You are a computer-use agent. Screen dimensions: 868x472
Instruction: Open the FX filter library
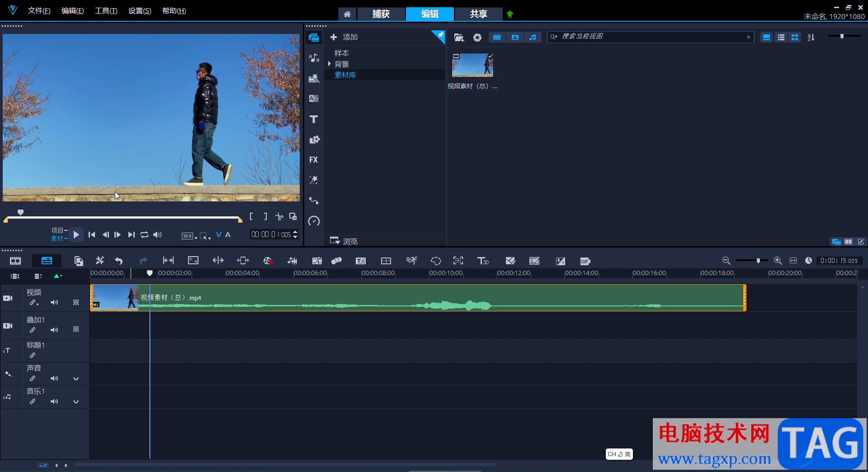click(314, 160)
